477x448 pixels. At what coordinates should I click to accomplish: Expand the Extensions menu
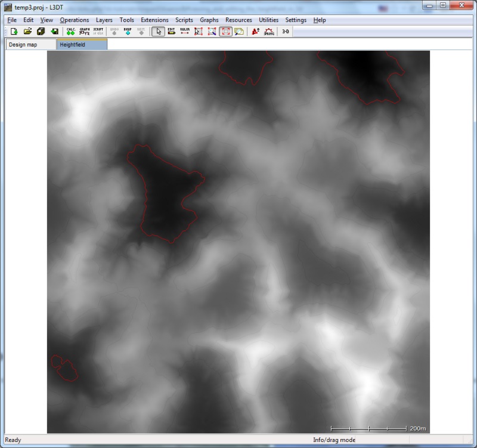point(154,20)
